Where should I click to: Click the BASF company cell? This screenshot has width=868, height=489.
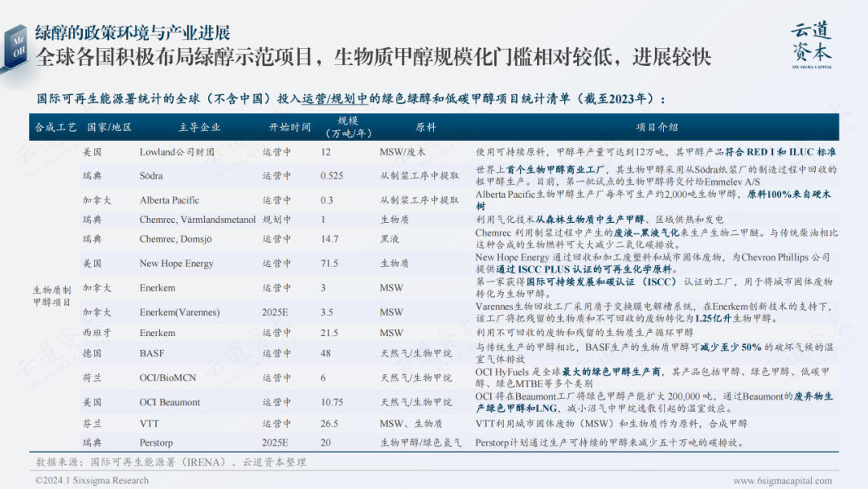152,353
